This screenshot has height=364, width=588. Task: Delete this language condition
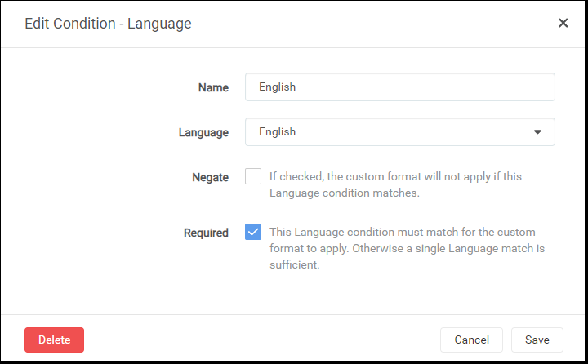pyautogui.click(x=55, y=340)
